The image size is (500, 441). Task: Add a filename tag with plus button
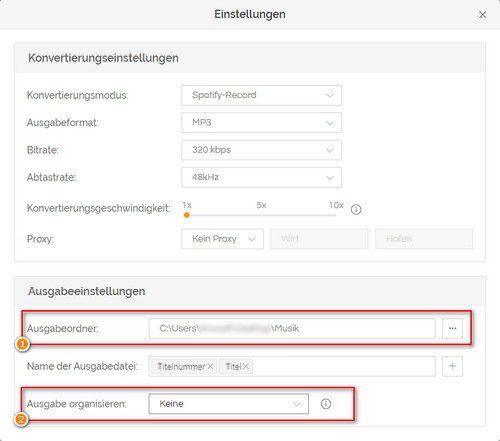click(452, 366)
